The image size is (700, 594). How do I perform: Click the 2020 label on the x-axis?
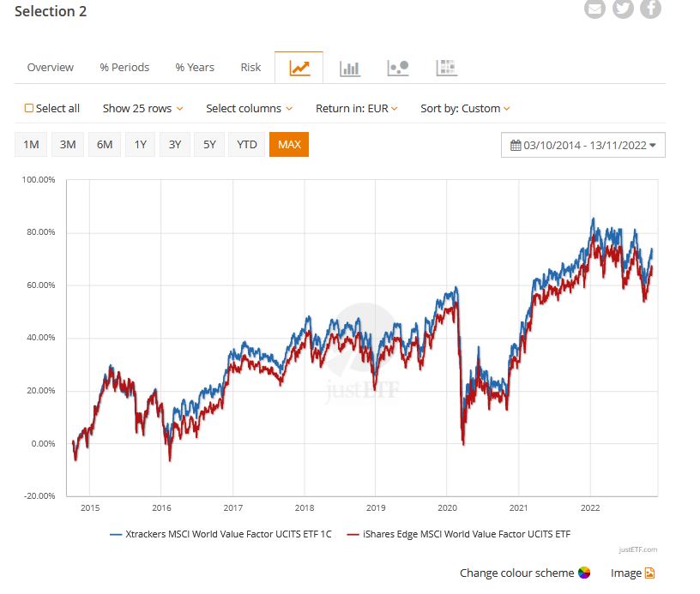(x=447, y=507)
